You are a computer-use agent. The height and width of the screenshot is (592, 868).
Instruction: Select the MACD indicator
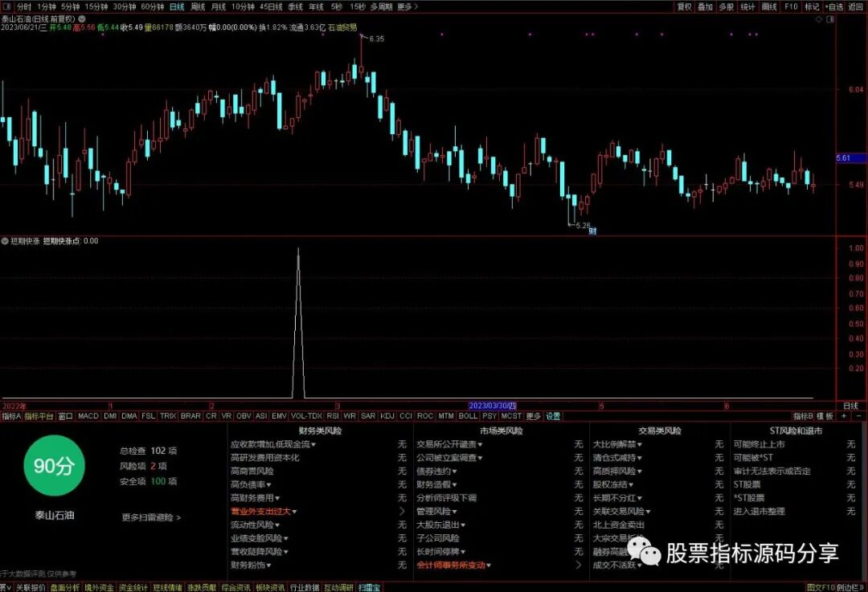click(88, 416)
